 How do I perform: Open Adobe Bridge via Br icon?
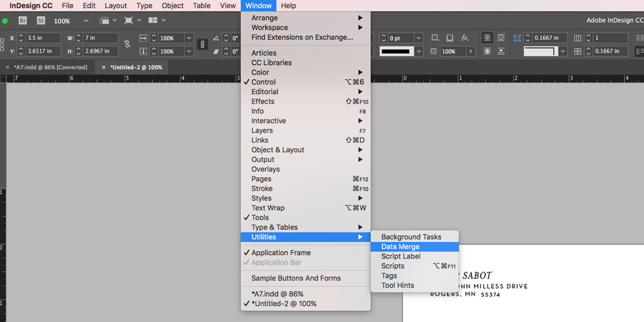pyautogui.click(x=23, y=21)
